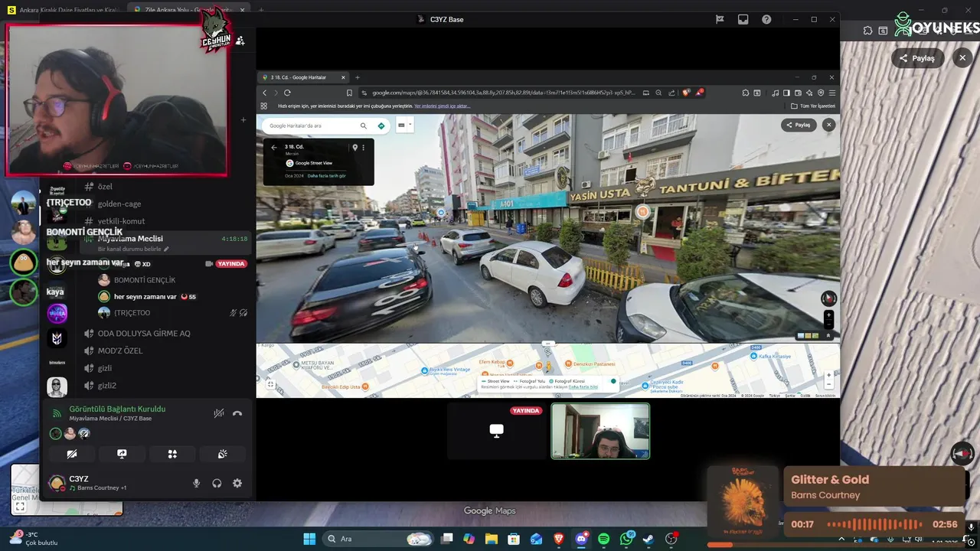Open WhatsApp from the taskbar
The width and height of the screenshot is (980, 551).
(626, 539)
